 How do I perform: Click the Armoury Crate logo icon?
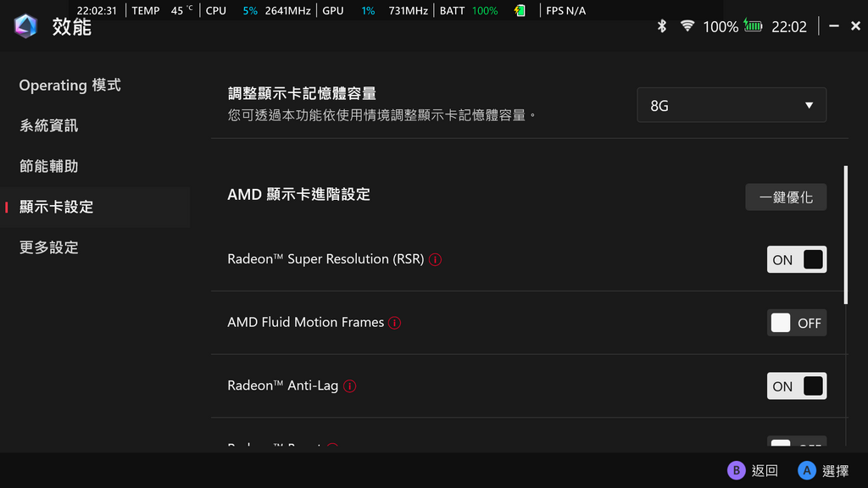tap(25, 26)
